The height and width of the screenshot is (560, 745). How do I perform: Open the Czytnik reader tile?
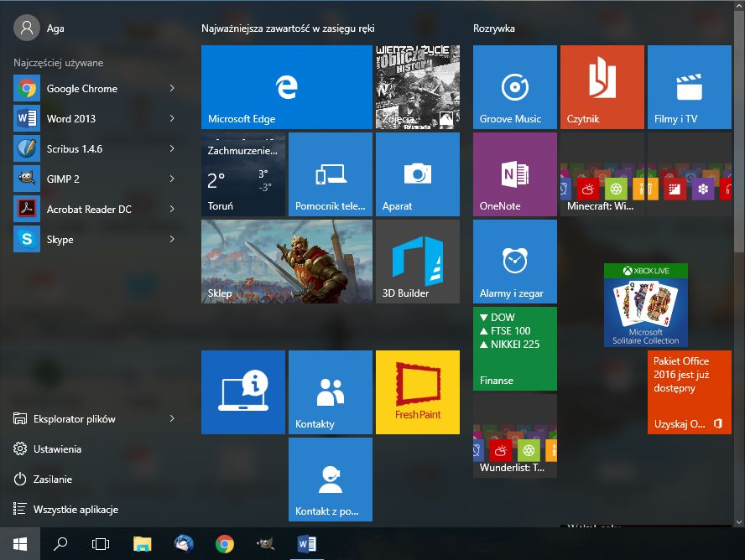pyautogui.click(x=602, y=86)
